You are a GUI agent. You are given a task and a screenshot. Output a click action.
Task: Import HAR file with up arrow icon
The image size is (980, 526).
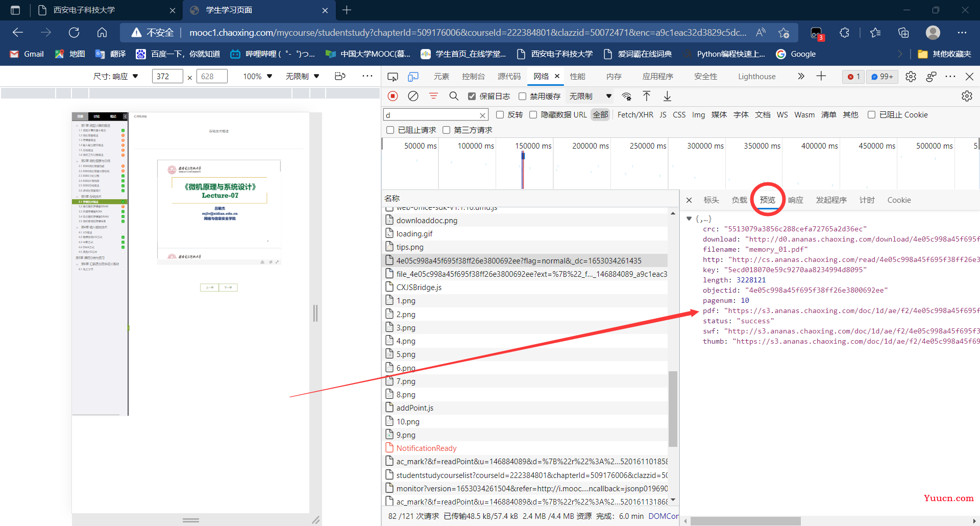[647, 96]
